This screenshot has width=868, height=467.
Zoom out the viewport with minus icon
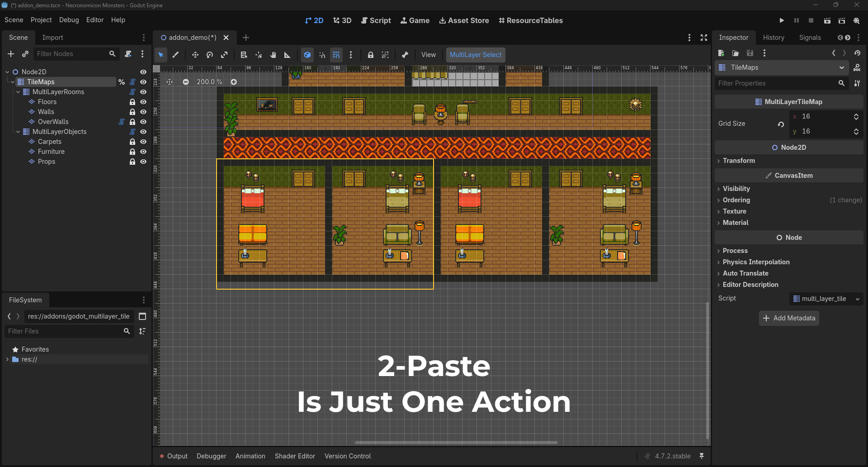[x=186, y=82]
